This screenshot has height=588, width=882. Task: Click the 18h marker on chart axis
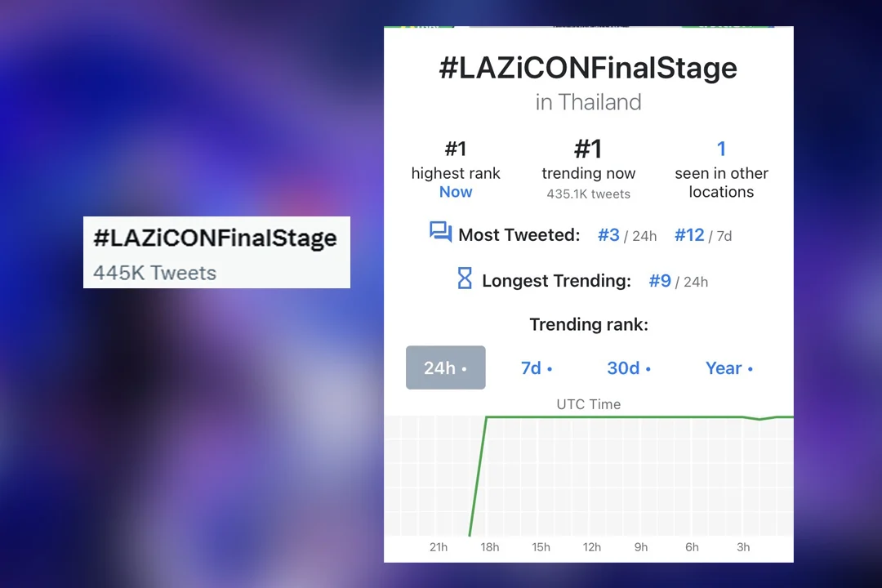click(490, 547)
